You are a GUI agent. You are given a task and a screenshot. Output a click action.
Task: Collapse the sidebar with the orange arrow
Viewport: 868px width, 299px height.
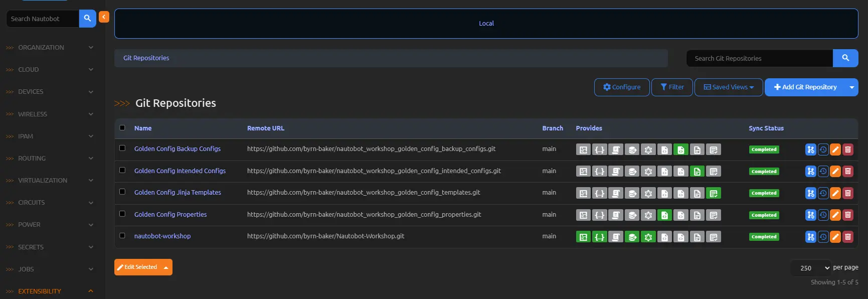[104, 17]
